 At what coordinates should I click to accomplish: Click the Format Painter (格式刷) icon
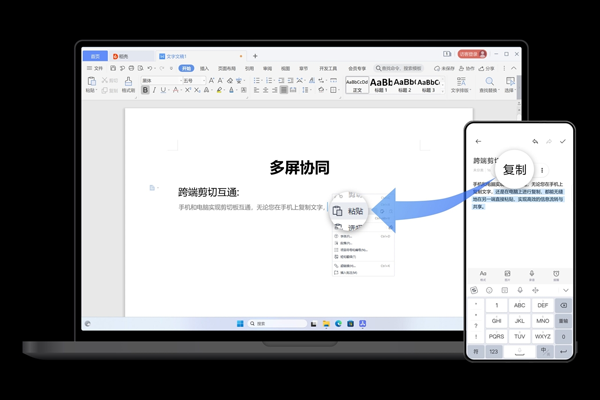click(x=129, y=85)
